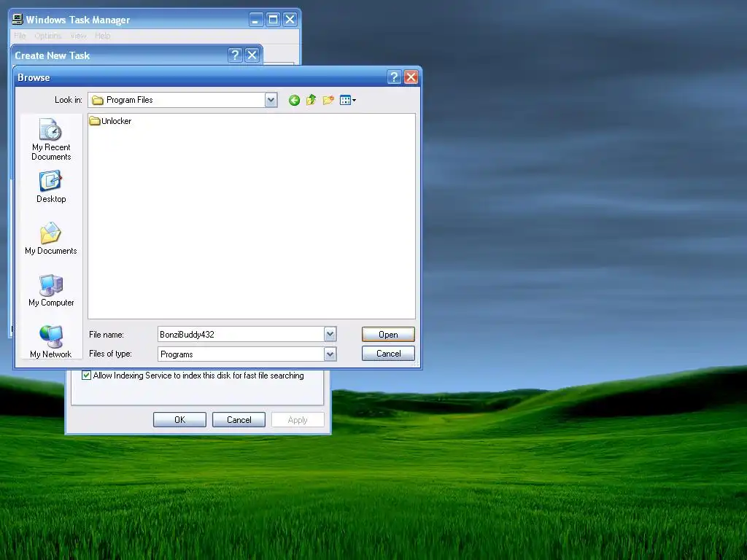Toggle Allow Indexing Service checkbox

(x=86, y=376)
